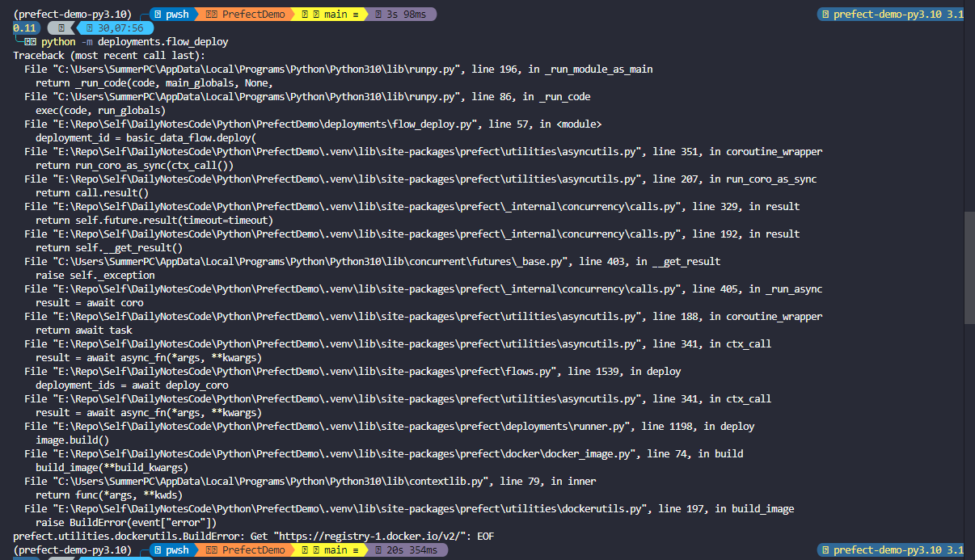Click the runpy.py line 196 traceback entry

pos(339,69)
